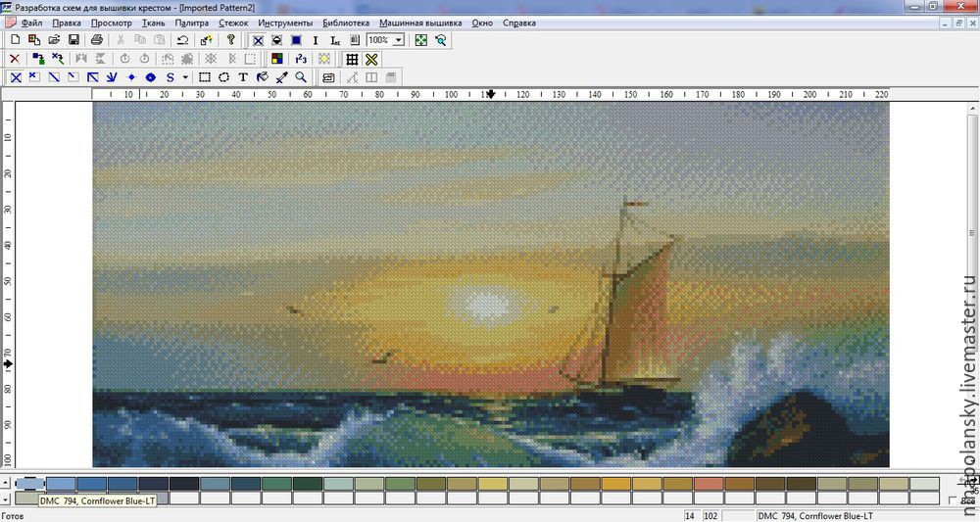Open the 100% zoom level dropdown
Image resolution: width=980 pixels, height=522 pixels.
pyautogui.click(x=398, y=40)
